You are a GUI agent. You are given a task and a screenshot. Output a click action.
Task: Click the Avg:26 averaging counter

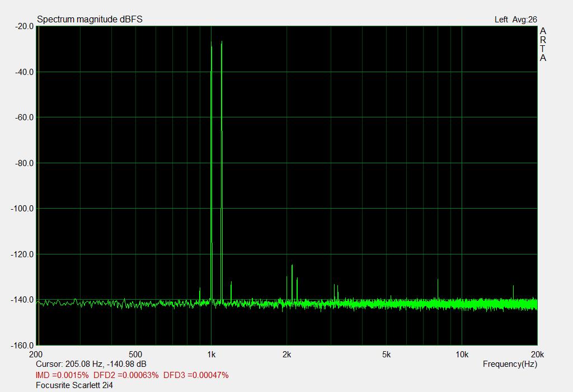[x=524, y=20]
